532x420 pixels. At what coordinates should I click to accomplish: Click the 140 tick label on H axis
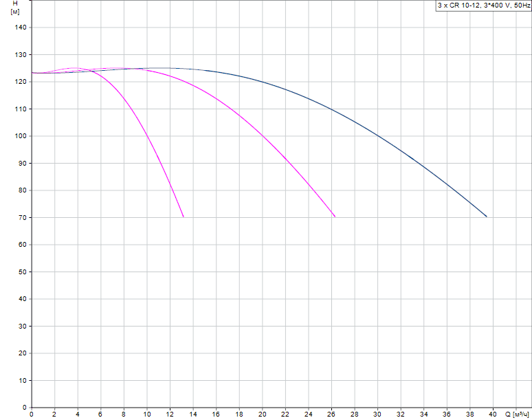tap(19, 27)
